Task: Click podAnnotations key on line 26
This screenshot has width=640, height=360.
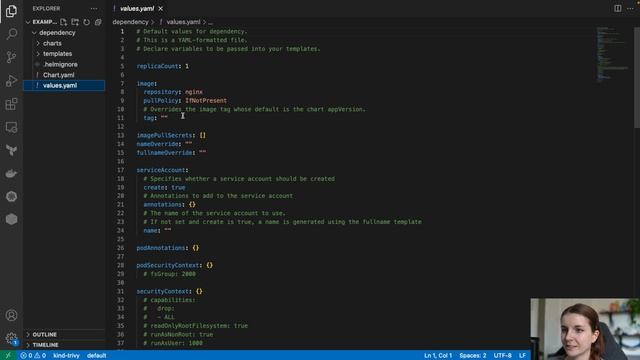Action: (x=161, y=248)
